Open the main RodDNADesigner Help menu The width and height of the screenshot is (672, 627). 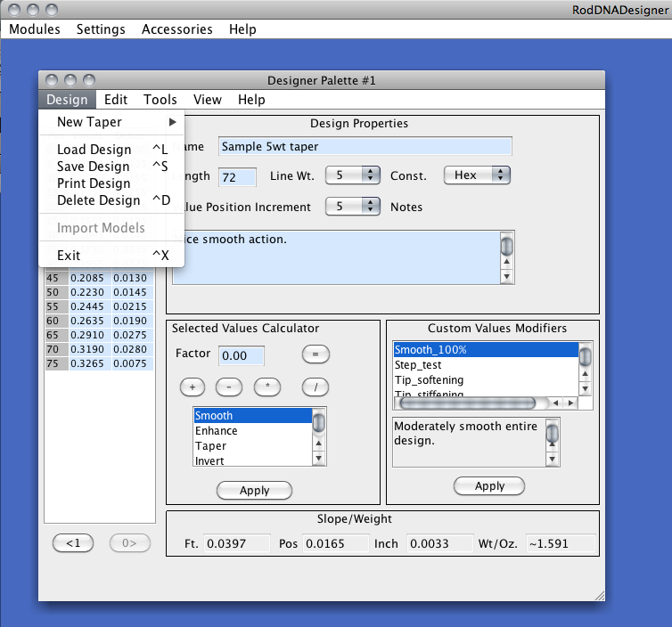coord(242,29)
